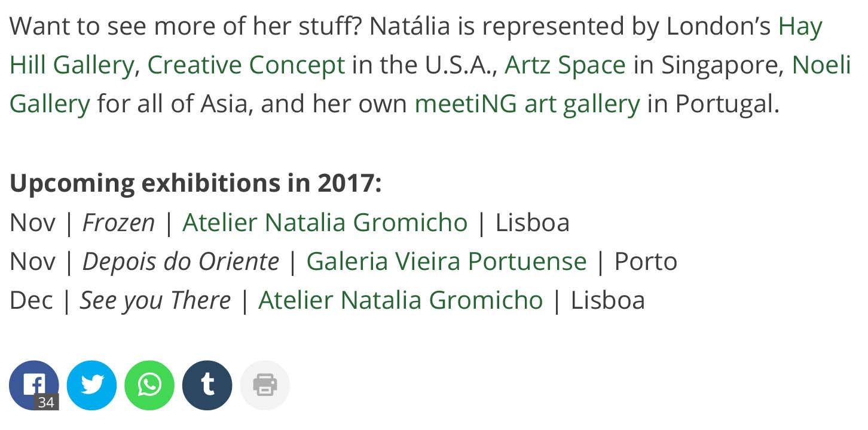The width and height of the screenshot is (868, 430).
Task: Click the word Porto in exhibition list
Action: 646,261
